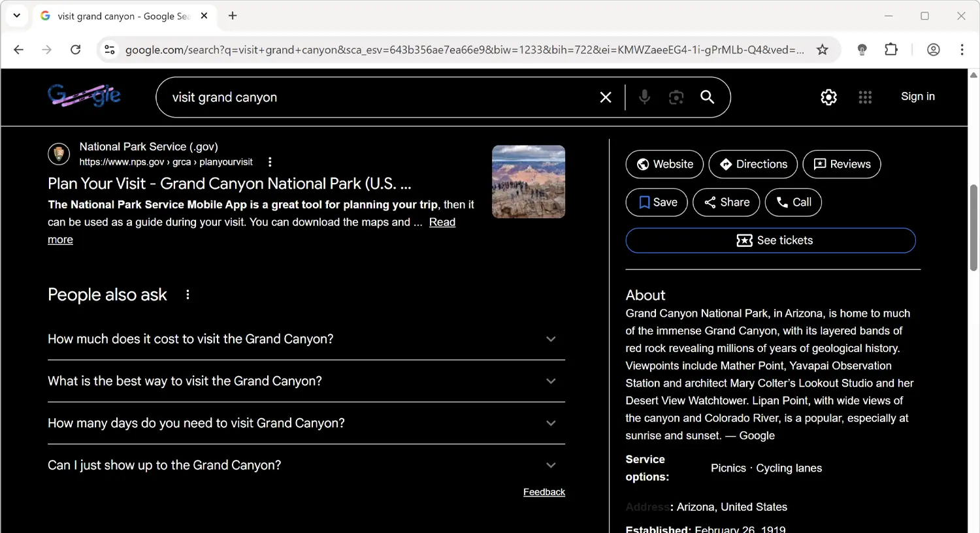Open the three-dot menu on the NPS result
Image resolution: width=980 pixels, height=533 pixels.
tap(270, 161)
